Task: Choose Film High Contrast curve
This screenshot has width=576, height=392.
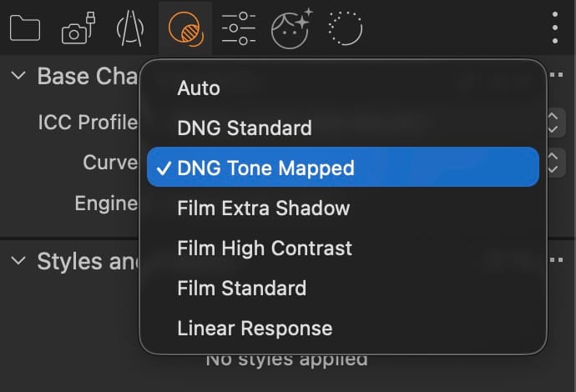Action: tap(265, 248)
